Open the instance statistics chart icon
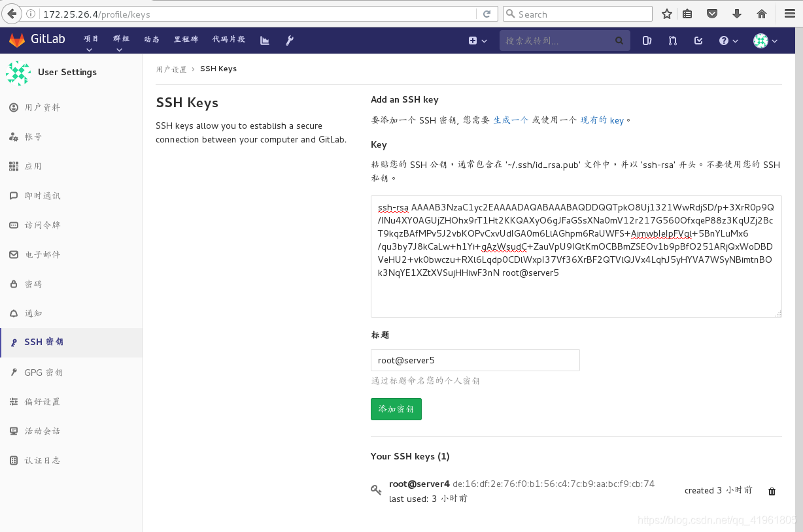This screenshot has width=803, height=532. coord(265,41)
